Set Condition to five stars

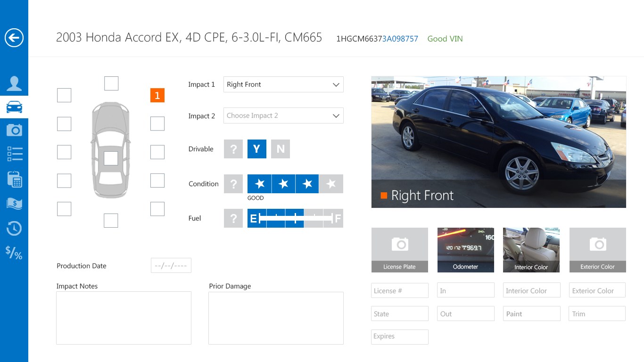pyautogui.click(x=330, y=184)
